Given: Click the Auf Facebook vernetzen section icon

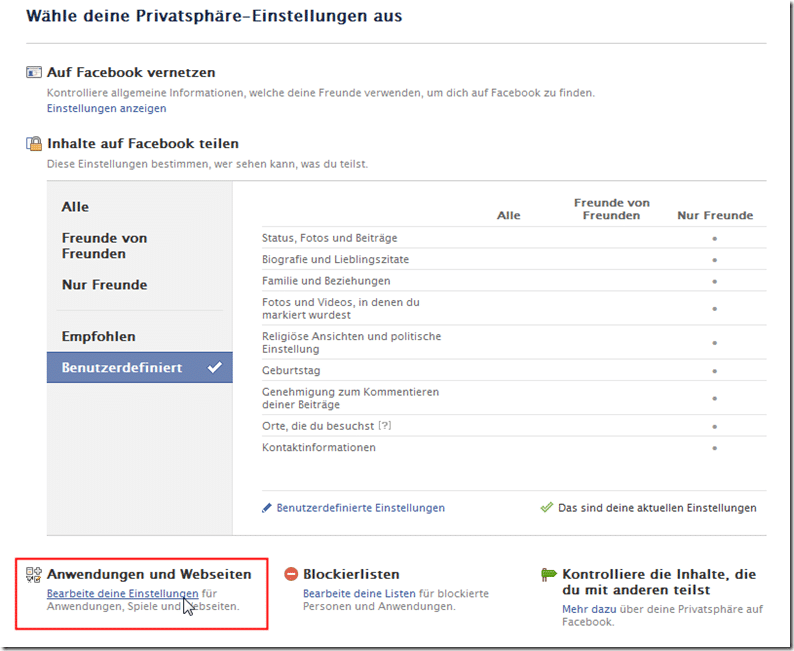Looking at the screenshot, I should [x=34, y=72].
